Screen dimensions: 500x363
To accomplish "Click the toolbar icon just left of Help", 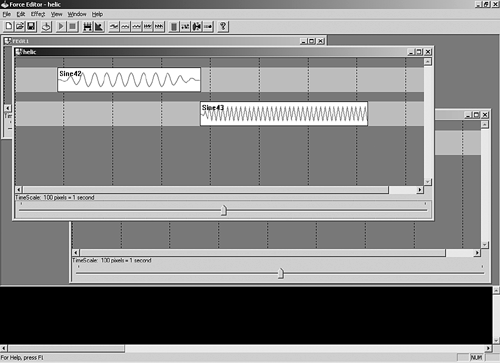I will click(x=208, y=26).
